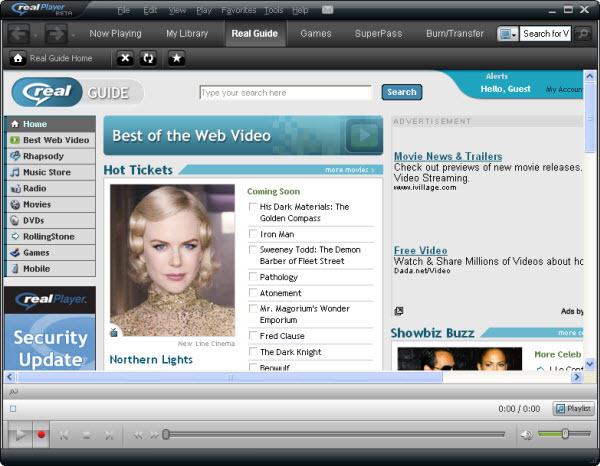Viewport: 600px width, 466px height.
Task: Click the playback seek slider handle
Action: pos(166,434)
